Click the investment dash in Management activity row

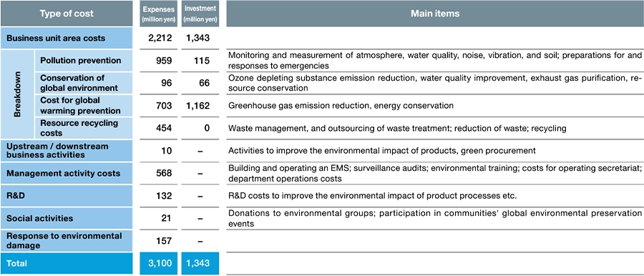coord(200,174)
